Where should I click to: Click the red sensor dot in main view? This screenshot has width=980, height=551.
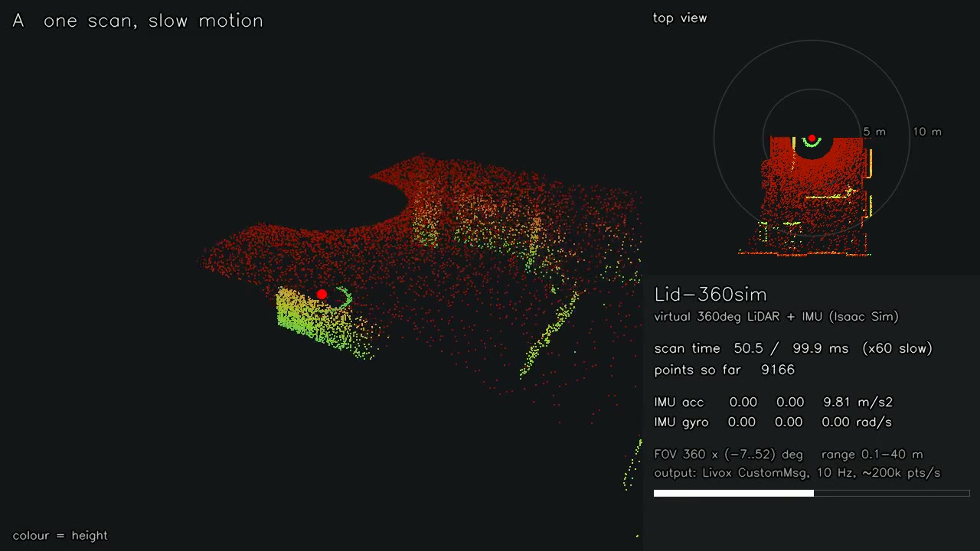322,294
